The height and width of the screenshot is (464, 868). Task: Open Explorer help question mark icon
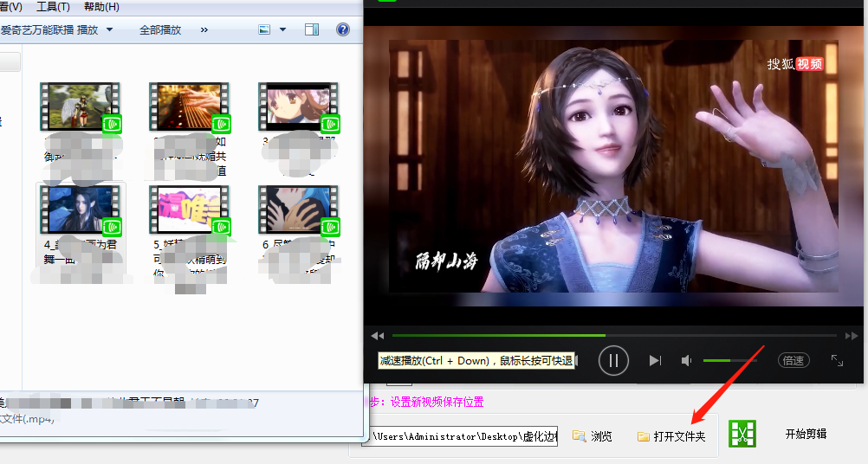[343, 29]
